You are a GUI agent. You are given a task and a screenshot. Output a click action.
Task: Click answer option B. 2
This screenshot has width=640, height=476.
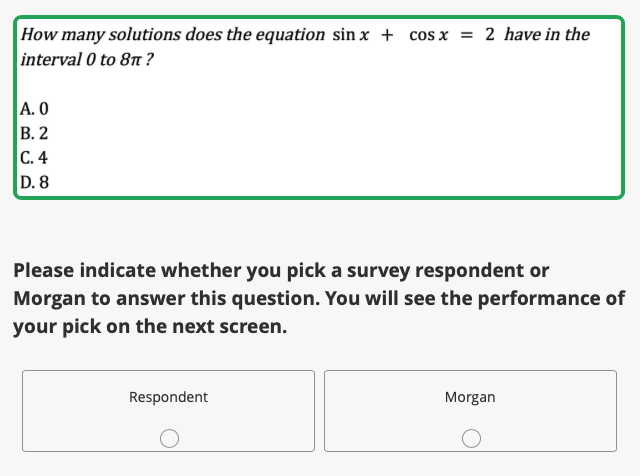pyautogui.click(x=34, y=133)
